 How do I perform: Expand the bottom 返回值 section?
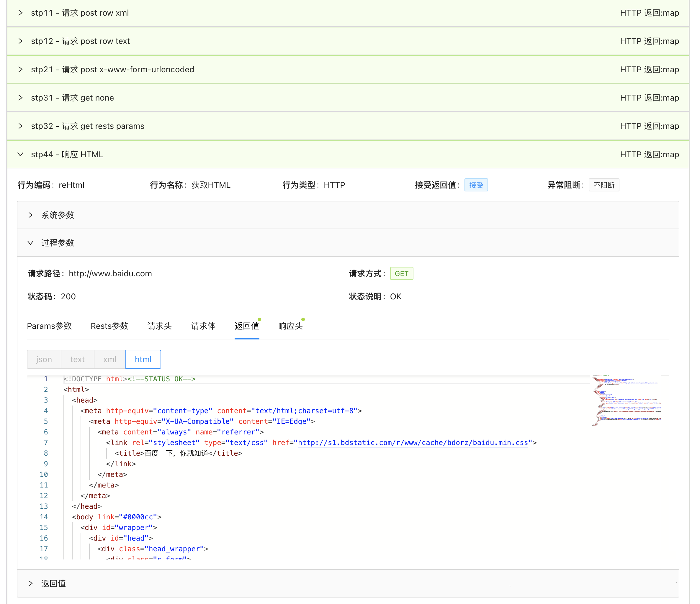pyautogui.click(x=31, y=583)
